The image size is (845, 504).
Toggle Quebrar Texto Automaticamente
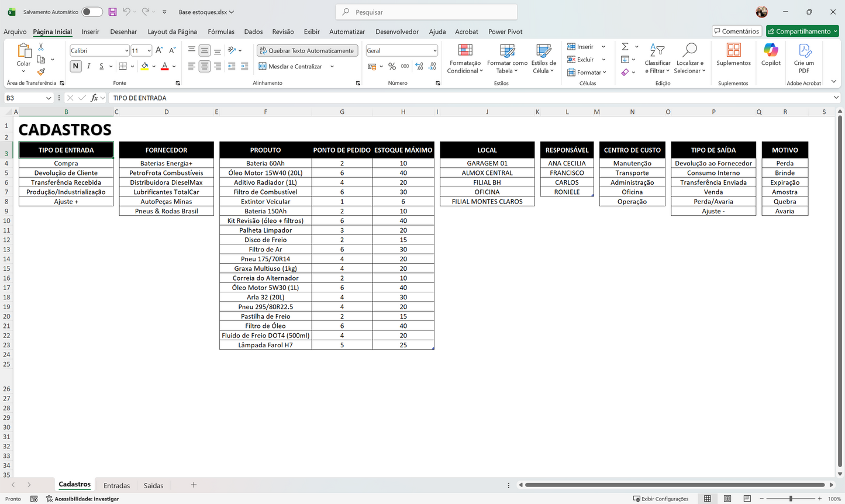click(307, 51)
